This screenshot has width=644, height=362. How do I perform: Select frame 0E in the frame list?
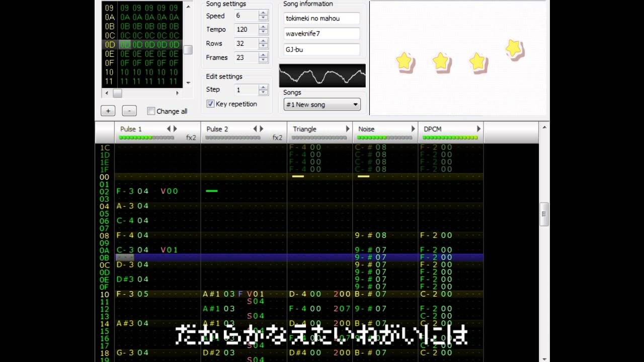pyautogui.click(x=110, y=54)
